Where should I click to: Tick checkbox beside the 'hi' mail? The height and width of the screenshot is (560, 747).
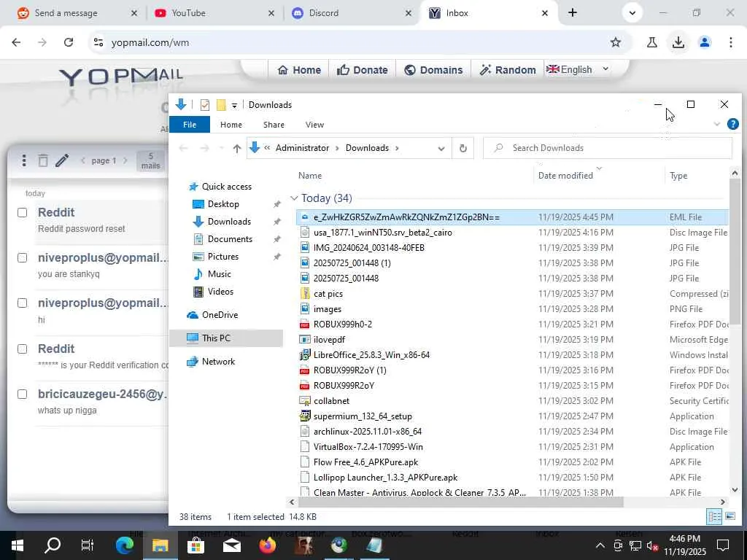pyautogui.click(x=23, y=303)
